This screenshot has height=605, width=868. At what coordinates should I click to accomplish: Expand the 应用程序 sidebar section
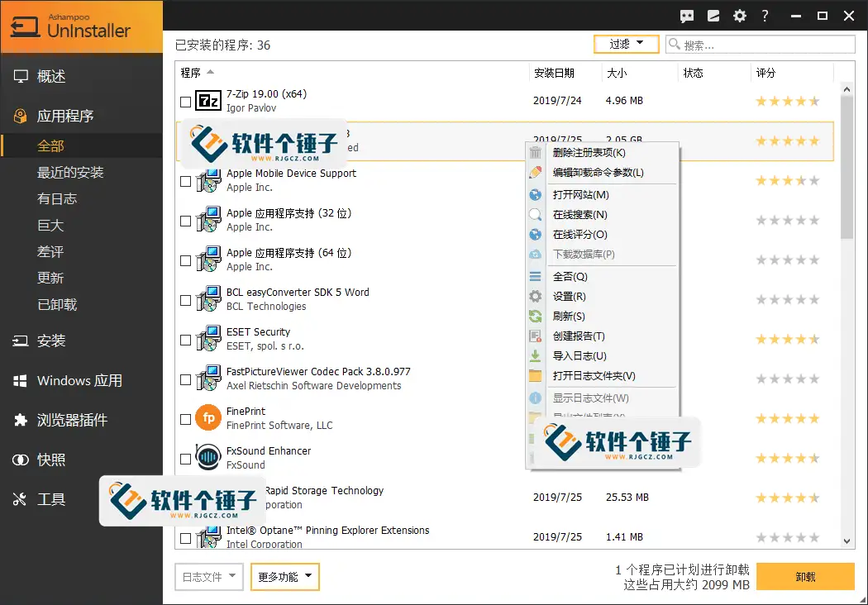pyautogui.click(x=81, y=116)
